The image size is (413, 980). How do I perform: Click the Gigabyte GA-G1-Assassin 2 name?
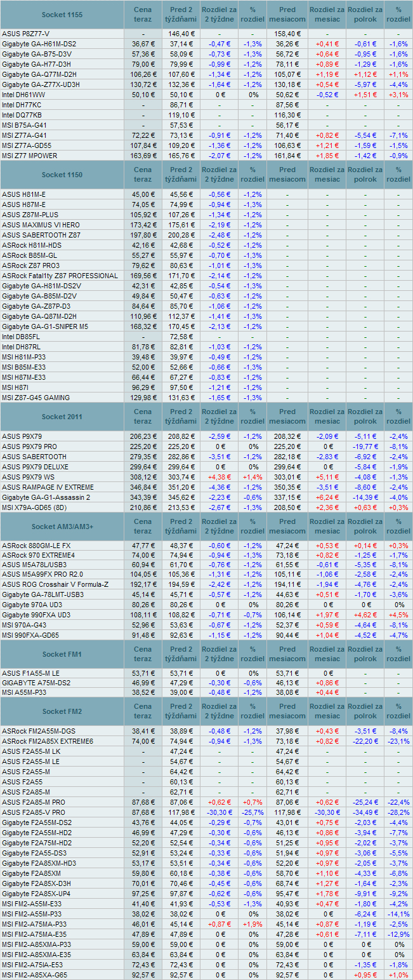coord(46,497)
